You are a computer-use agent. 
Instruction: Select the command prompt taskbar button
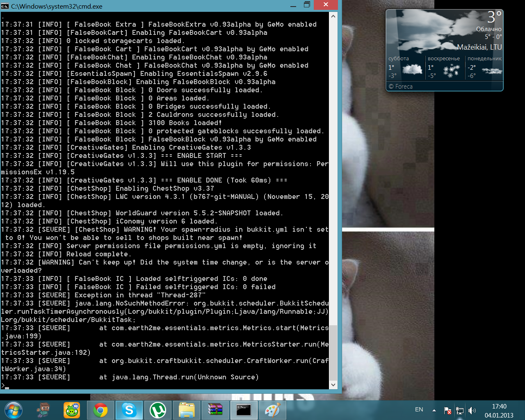(x=244, y=410)
